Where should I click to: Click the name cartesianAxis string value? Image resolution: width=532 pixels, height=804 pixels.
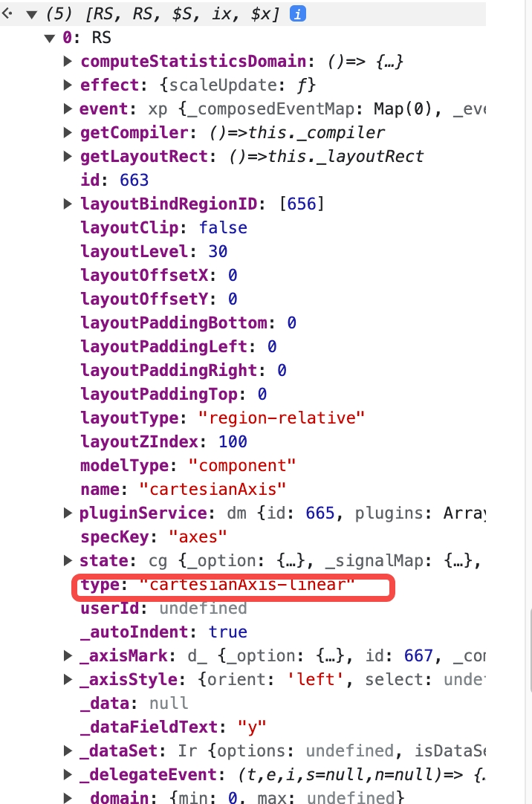point(213,489)
